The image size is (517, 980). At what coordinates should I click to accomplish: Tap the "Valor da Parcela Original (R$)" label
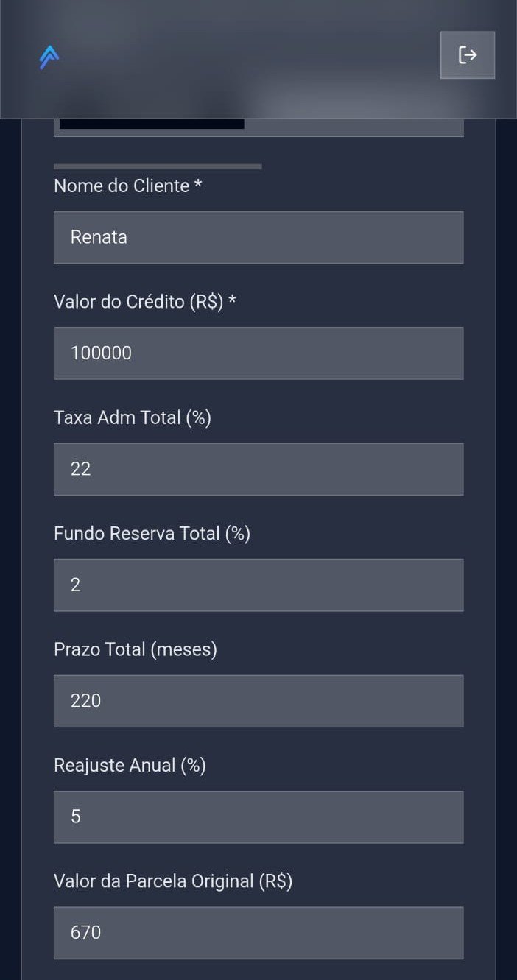point(173,881)
